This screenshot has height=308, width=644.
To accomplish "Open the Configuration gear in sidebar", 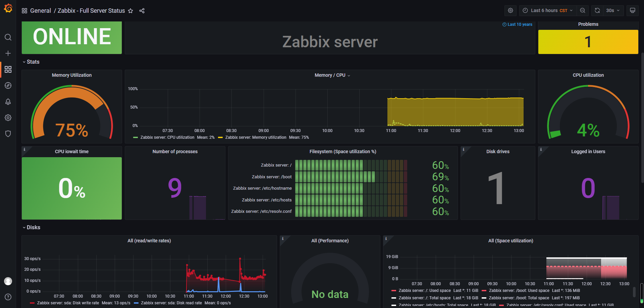I will click(8, 118).
